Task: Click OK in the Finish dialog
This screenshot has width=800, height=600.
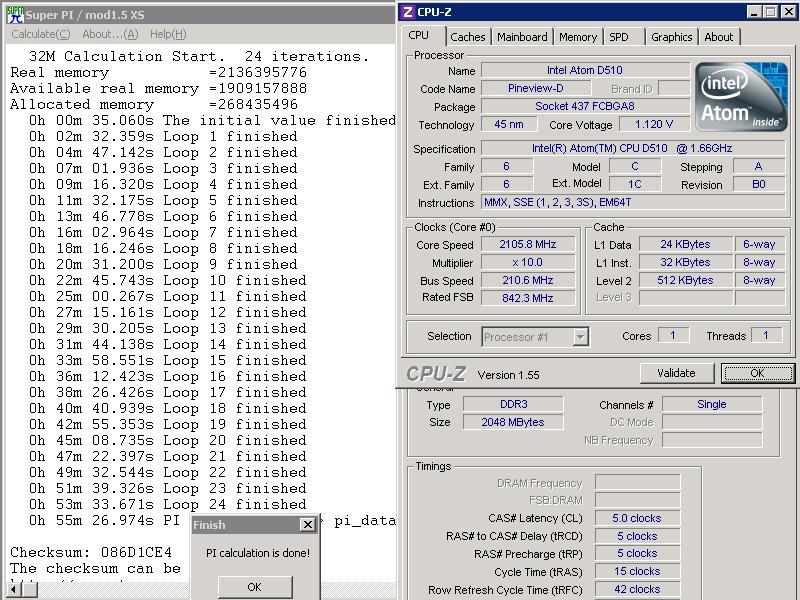Action: pos(255,587)
